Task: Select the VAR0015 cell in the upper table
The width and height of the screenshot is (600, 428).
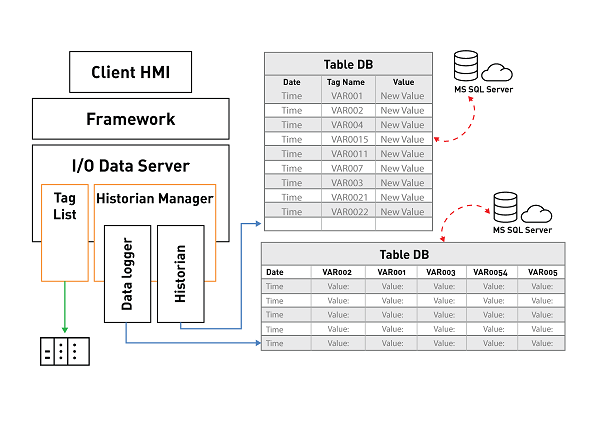Action: (349, 139)
